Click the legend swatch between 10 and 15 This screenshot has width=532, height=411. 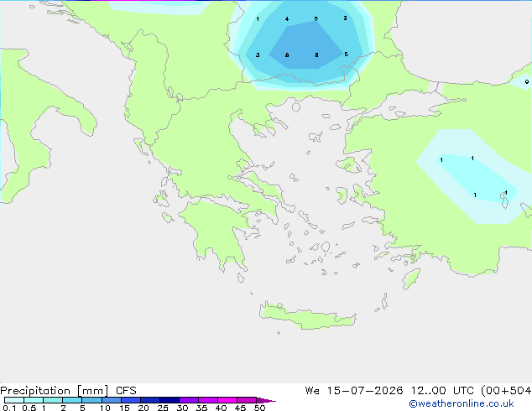111,400
